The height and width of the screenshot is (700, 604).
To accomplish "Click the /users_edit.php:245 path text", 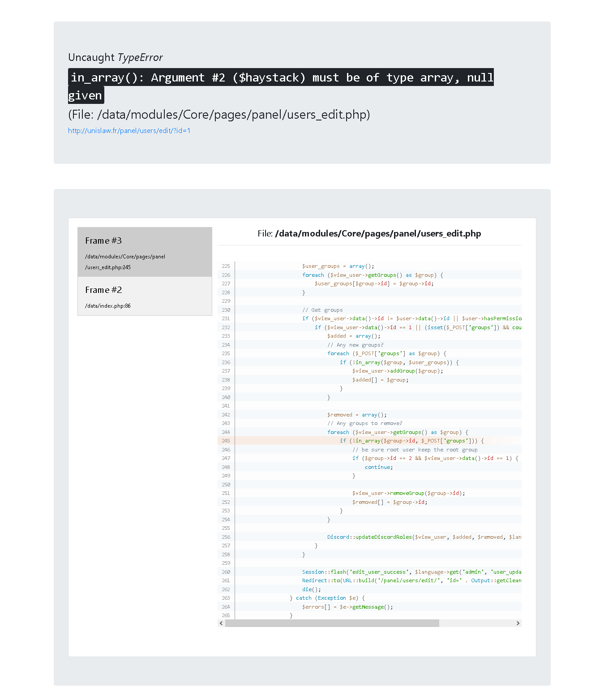I will (107, 266).
